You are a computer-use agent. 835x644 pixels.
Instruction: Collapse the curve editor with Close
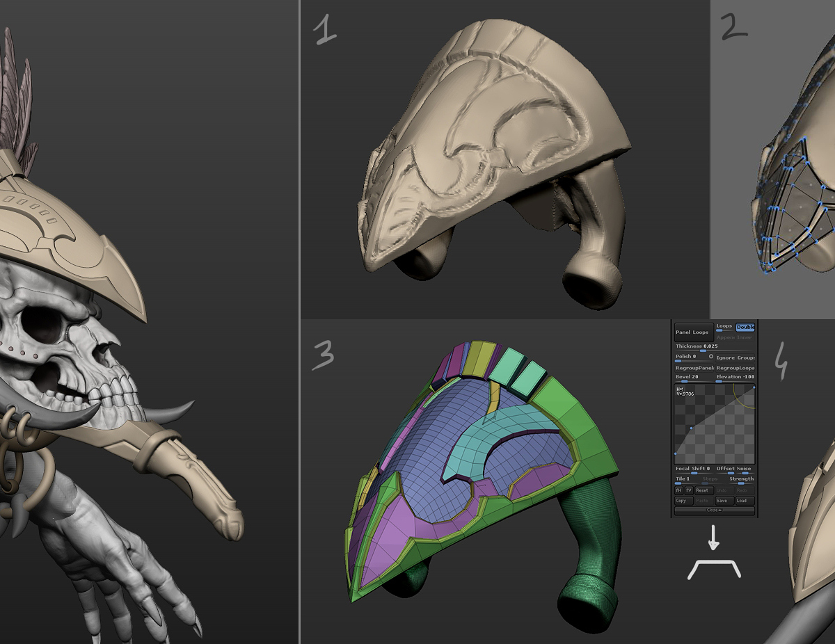[x=715, y=510]
